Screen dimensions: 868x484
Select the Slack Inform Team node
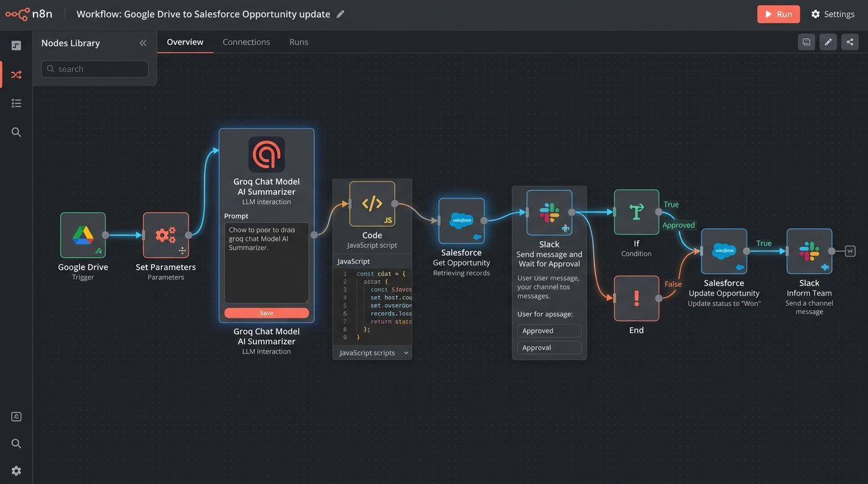tap(809, 251)
